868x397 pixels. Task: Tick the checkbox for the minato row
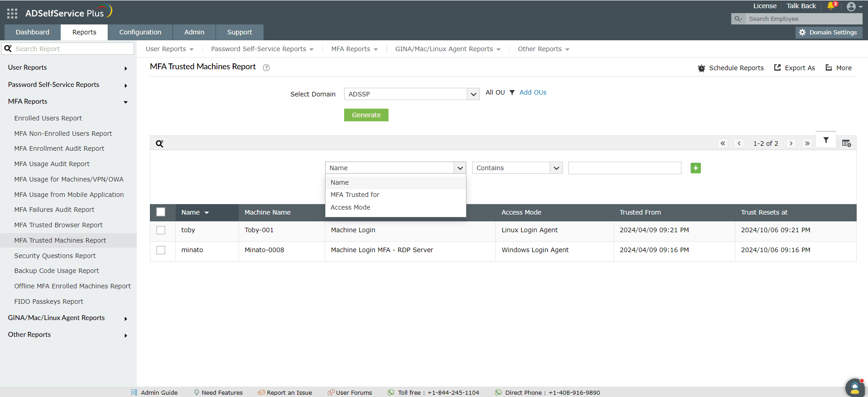161,250
